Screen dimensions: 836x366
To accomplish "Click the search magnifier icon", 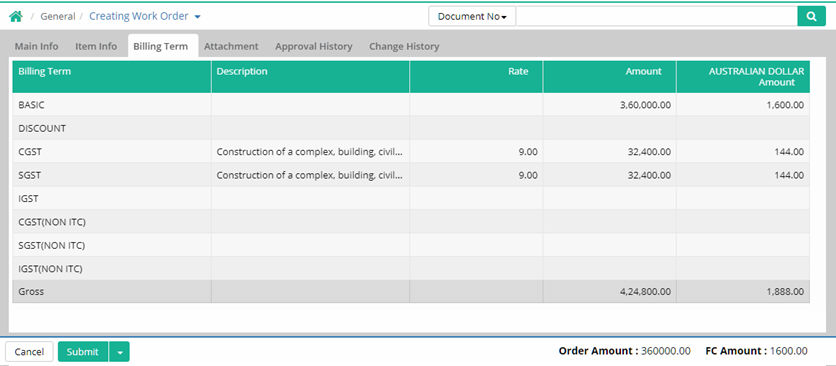I will [811, 17].
